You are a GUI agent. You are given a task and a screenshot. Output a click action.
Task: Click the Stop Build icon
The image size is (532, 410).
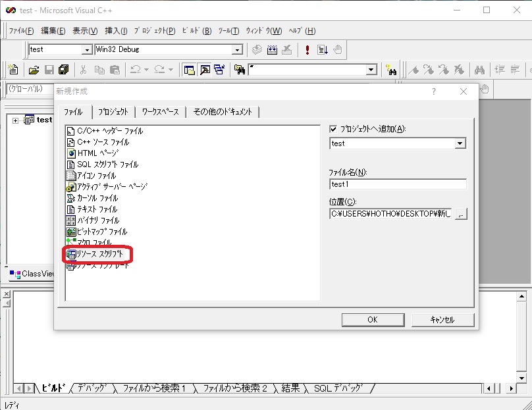286,50
